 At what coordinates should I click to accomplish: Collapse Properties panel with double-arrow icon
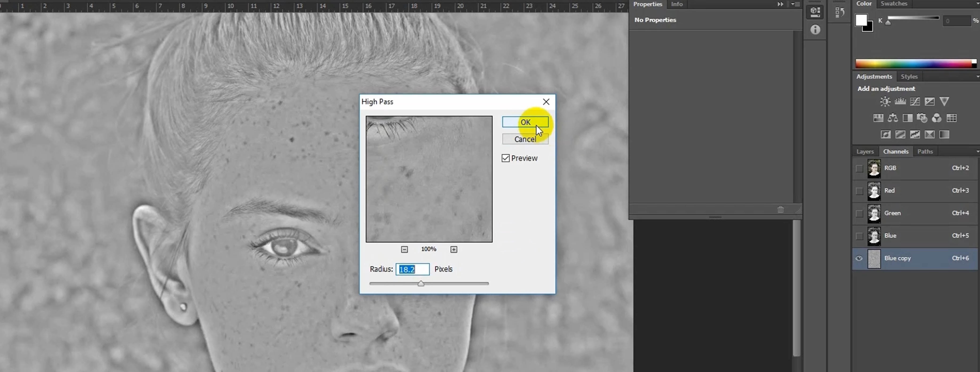coord(780,4)
